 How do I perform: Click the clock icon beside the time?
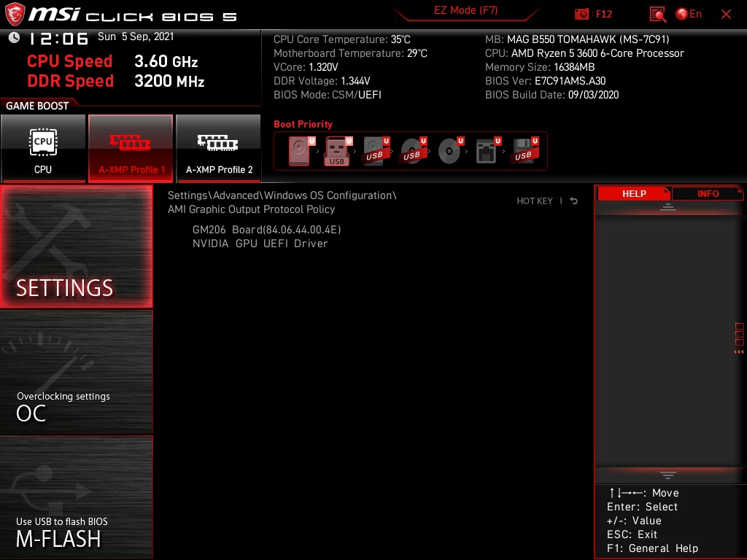pos(14,38)
